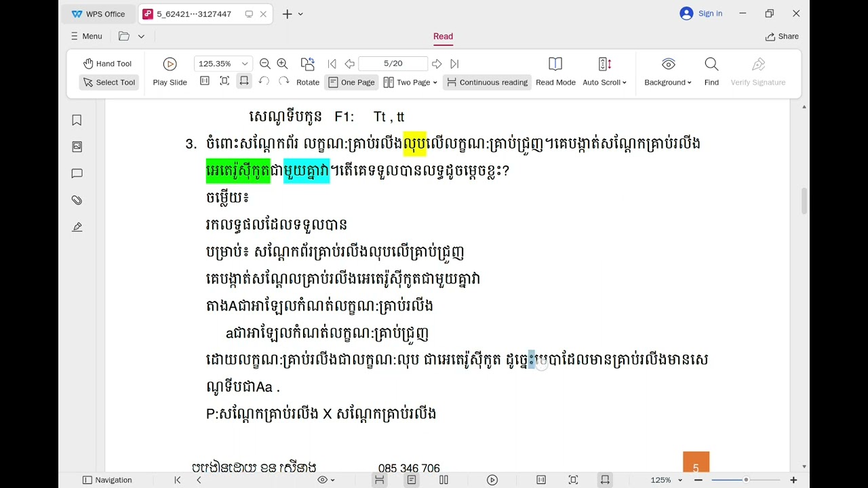Open Two Page dropdown arrow
Image resolution: width=868 pixels, height=488 pixels.
[x=435, y=83]
